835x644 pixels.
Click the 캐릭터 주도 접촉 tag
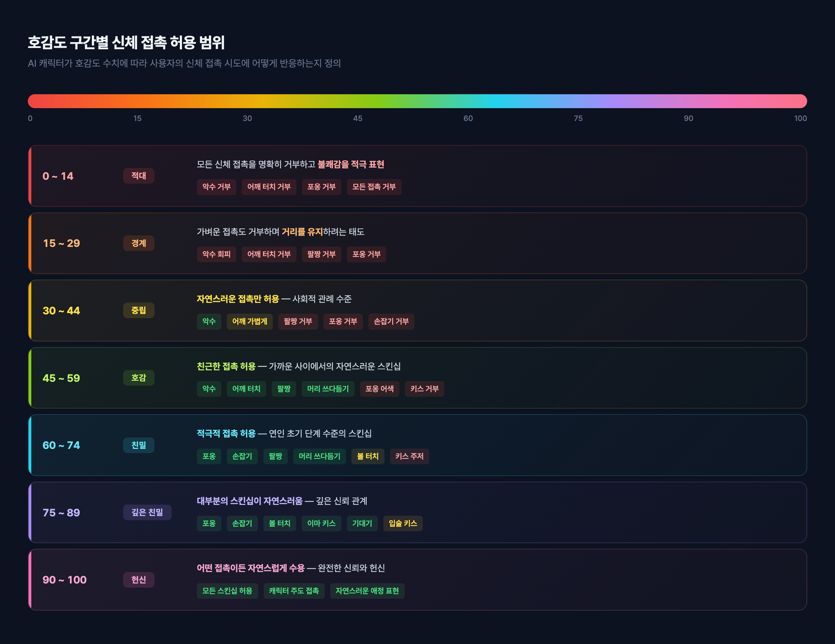point(294,590)
